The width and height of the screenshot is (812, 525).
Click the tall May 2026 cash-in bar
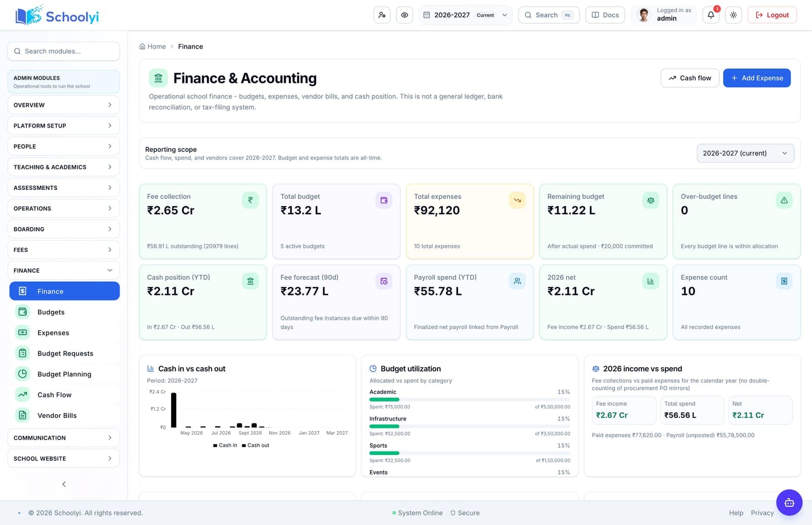tap(174, 410)
